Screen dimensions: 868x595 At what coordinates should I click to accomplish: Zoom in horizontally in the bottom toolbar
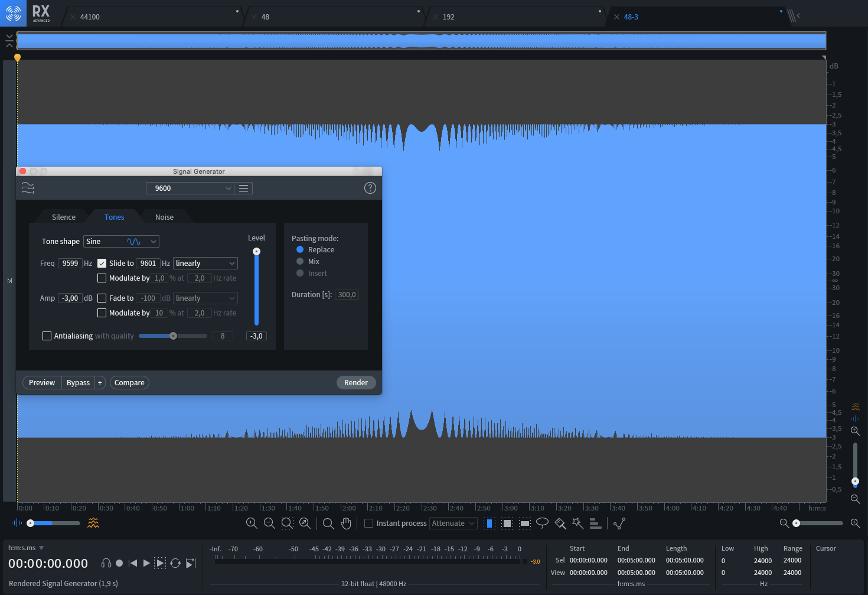click(x=252, y=523)
